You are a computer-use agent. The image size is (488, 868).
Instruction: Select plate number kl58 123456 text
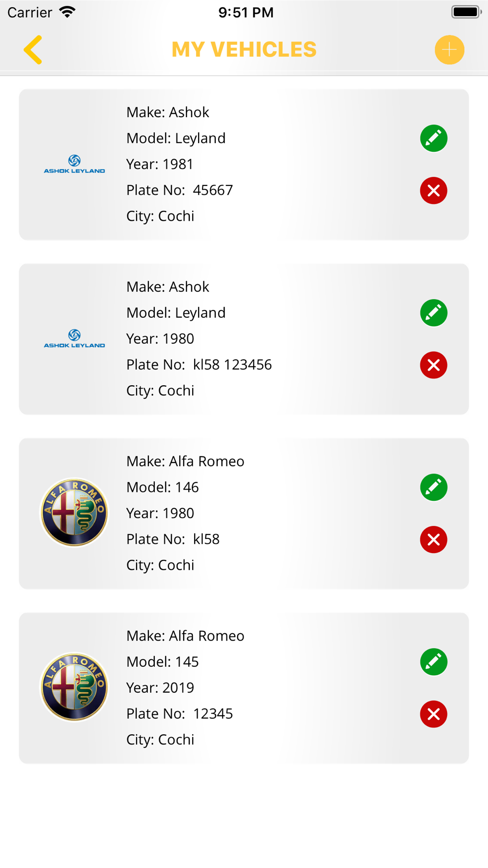232,365
